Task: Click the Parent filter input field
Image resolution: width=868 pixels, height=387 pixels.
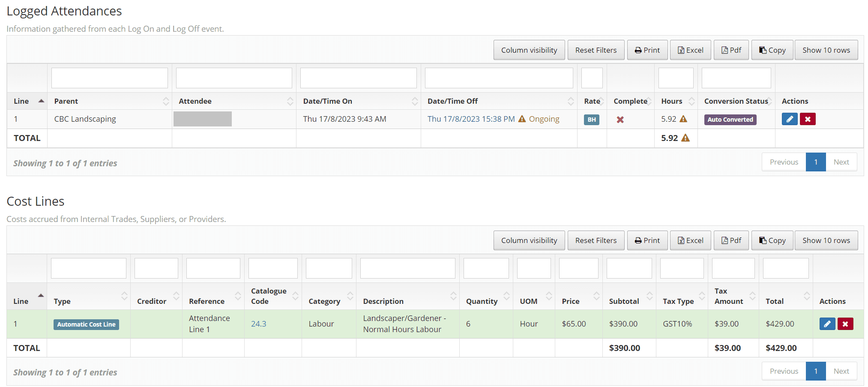Action: (x=109, y=78)
